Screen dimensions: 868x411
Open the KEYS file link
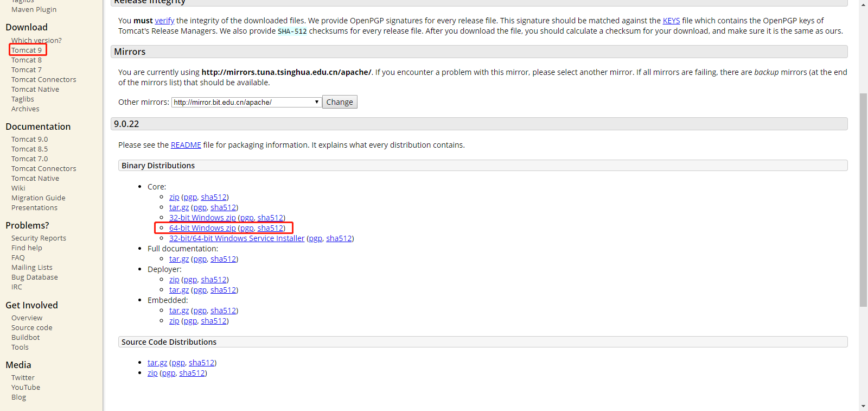click(671, 21)
